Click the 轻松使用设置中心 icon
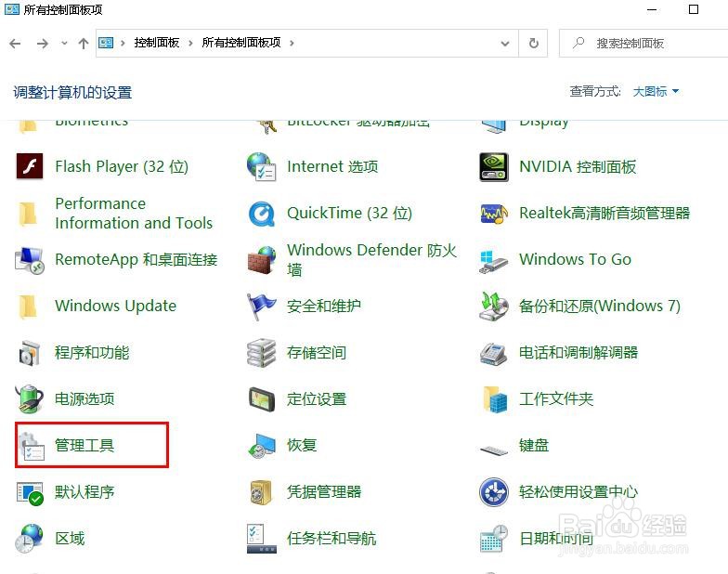 tap(494, 492)
